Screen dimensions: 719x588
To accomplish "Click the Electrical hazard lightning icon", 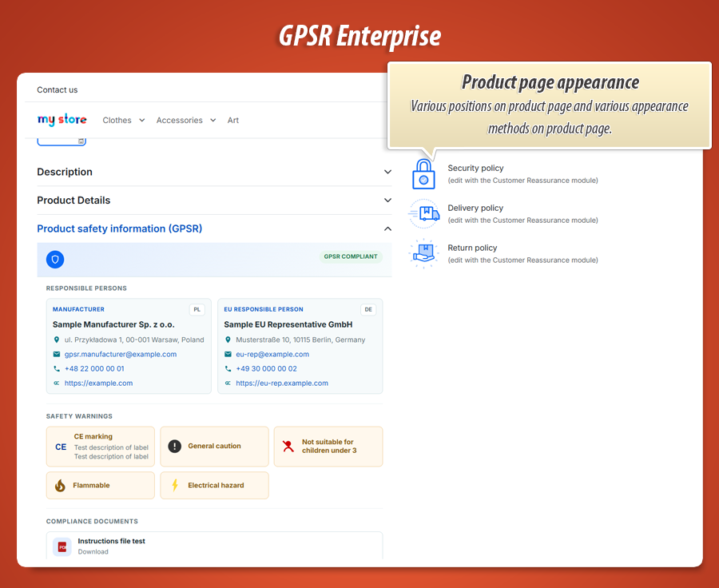I will coord(175,485).
